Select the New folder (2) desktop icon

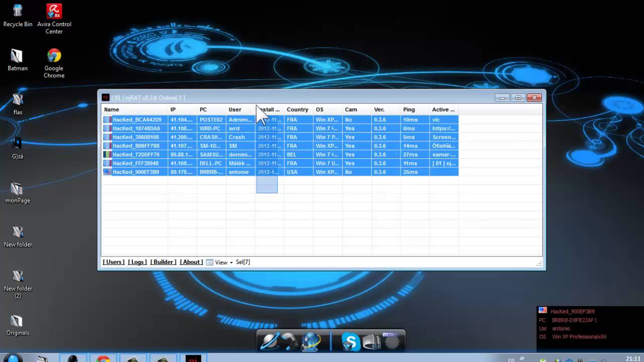[x=18, y=284]
